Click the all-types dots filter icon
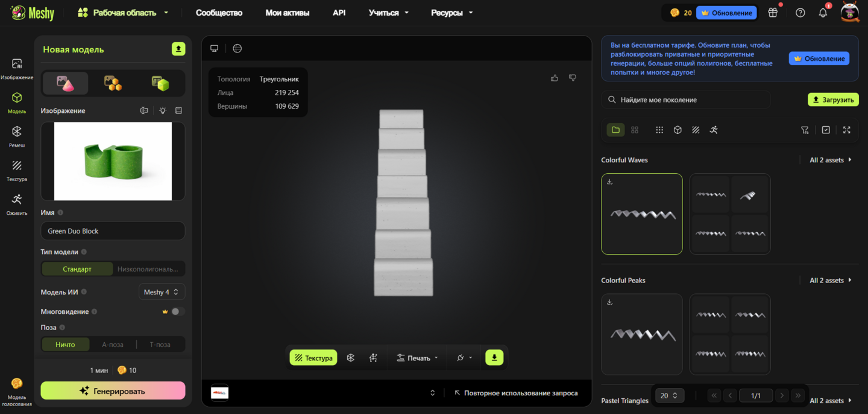Viewport: 868px width, 414px height. (659, 130)
